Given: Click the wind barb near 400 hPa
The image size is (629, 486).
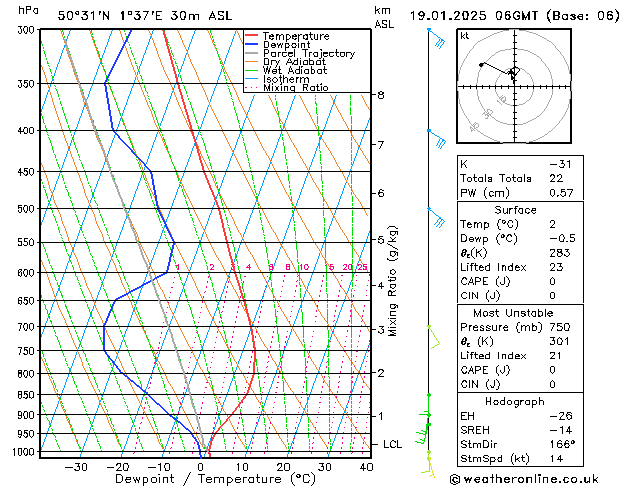Looking at the screenshot, I should pos(435,137).
